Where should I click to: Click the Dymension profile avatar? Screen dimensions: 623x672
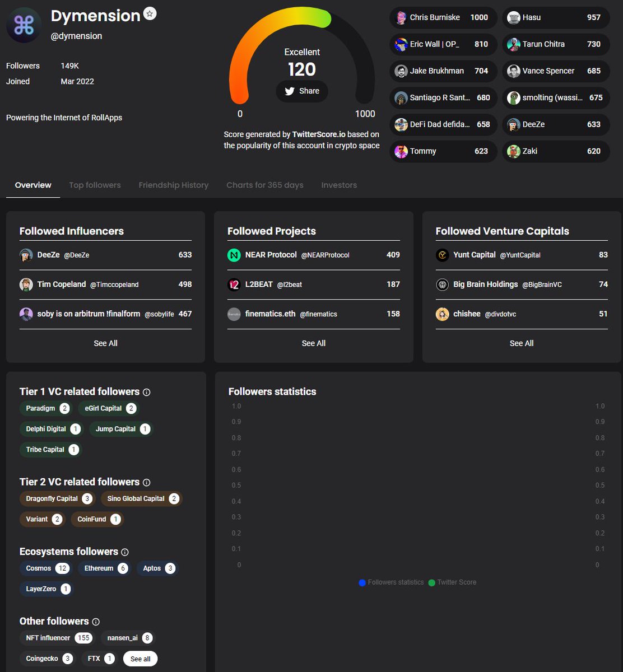(x=24, y=25)
